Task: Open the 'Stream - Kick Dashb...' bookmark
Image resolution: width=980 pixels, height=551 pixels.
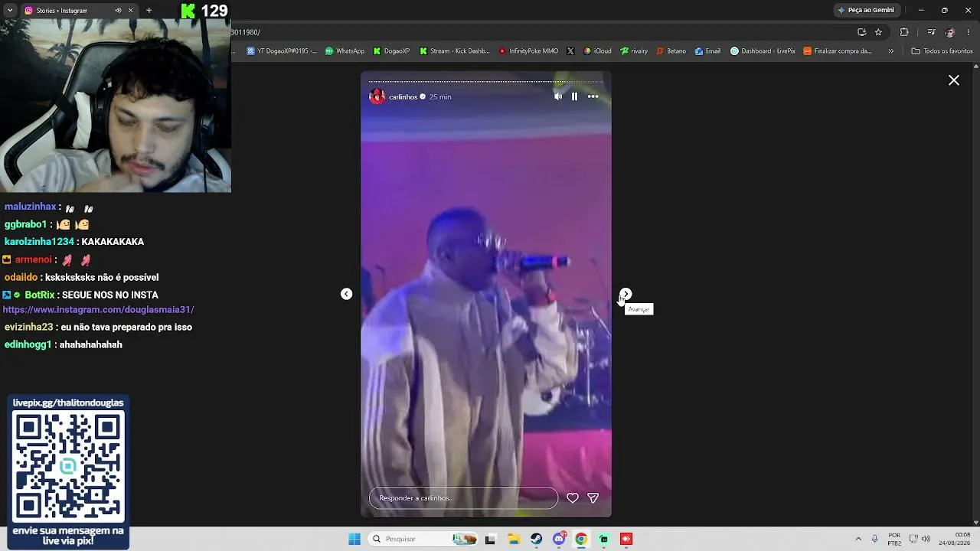Action: point(454,51)
